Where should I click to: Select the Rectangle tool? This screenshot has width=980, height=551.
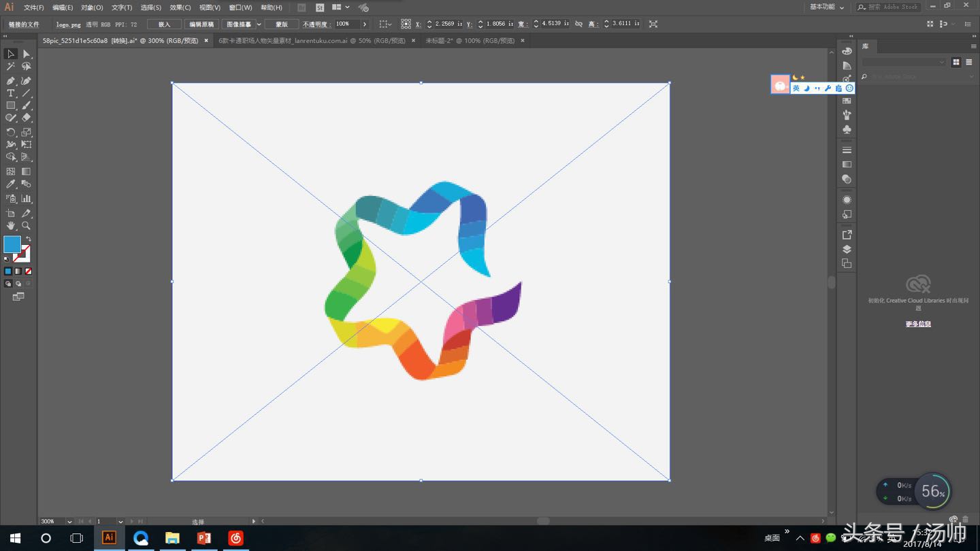11,105
